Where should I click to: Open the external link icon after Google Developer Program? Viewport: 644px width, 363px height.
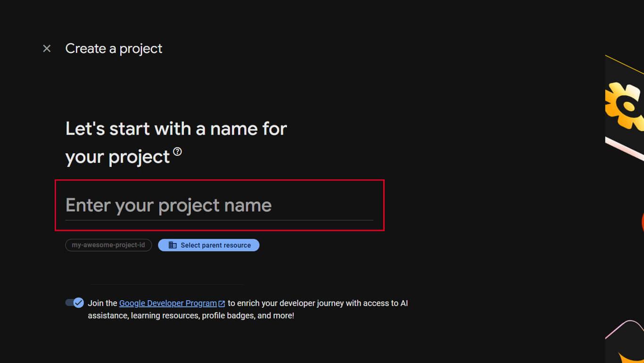click(222, 303)
